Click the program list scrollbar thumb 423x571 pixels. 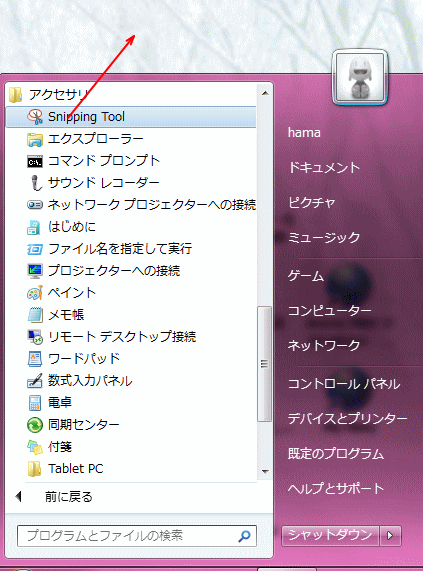click(264, 364)
